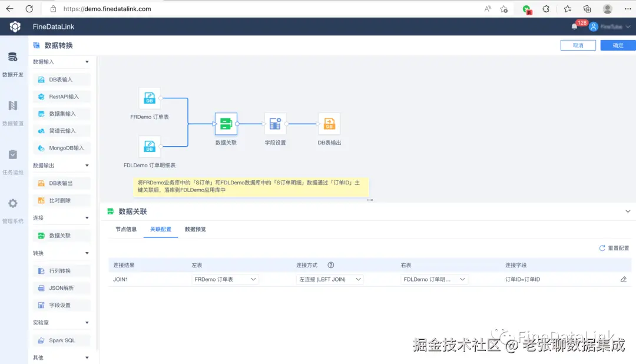This screenshot has height=364, width=636.
Task: Select 数据集输入 component
Action: tap(62, 114)
